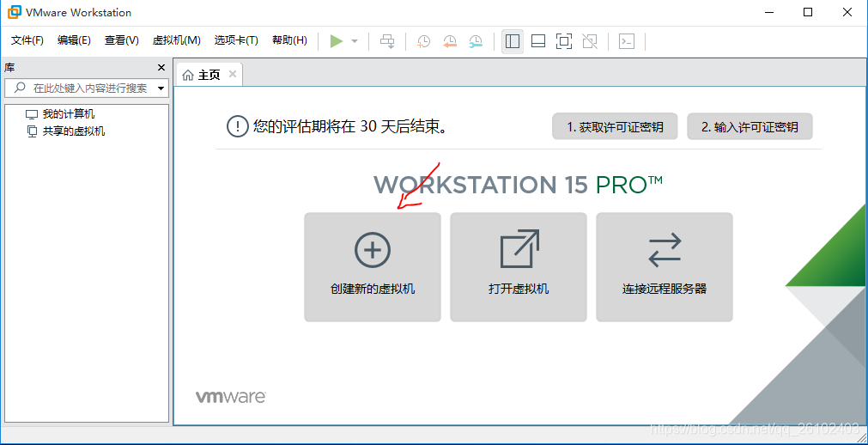The image size is (868, 445).
Task: Open the 选项卡(T) menu
Action: tap(236, 40)
